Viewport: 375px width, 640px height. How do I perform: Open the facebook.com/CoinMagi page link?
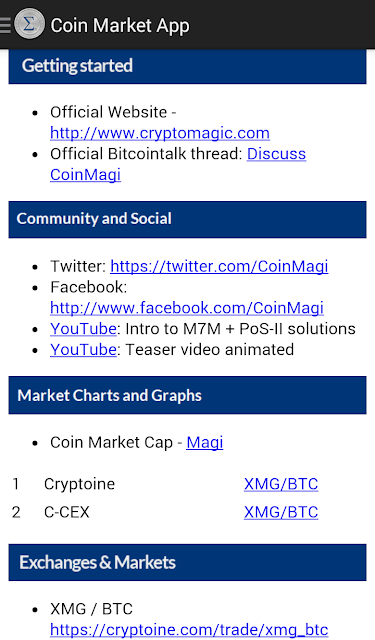[x=187, y=308]
